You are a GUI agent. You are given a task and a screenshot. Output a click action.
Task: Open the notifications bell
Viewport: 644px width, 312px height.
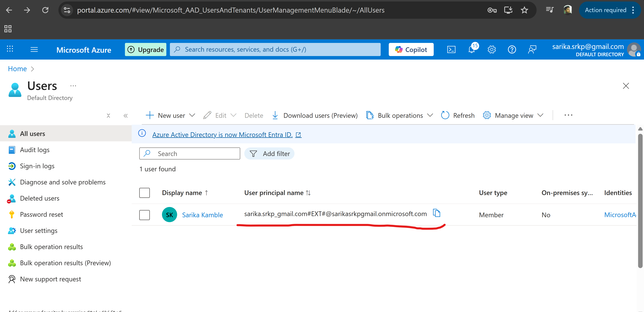(x=471, y=49)
